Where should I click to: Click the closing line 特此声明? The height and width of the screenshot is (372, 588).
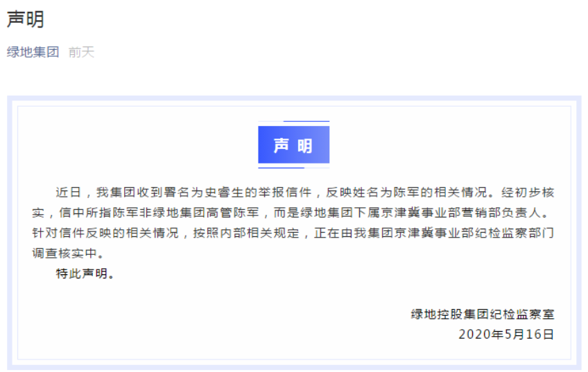click(82, 274)
